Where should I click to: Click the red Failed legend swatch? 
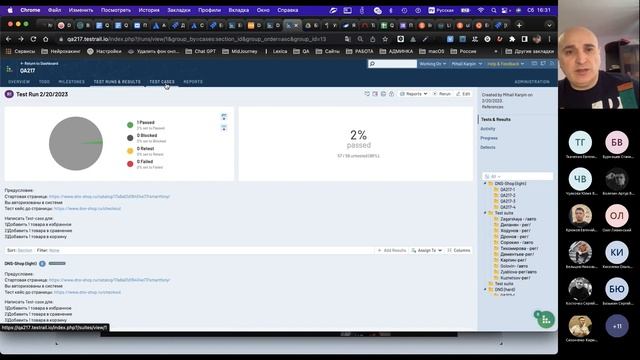click(130, 164)
